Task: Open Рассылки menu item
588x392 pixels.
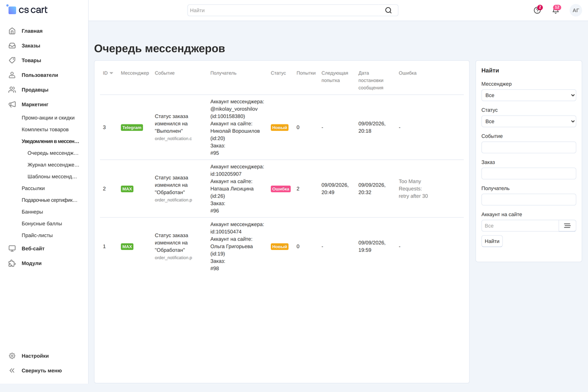Action: coord(33,188)
